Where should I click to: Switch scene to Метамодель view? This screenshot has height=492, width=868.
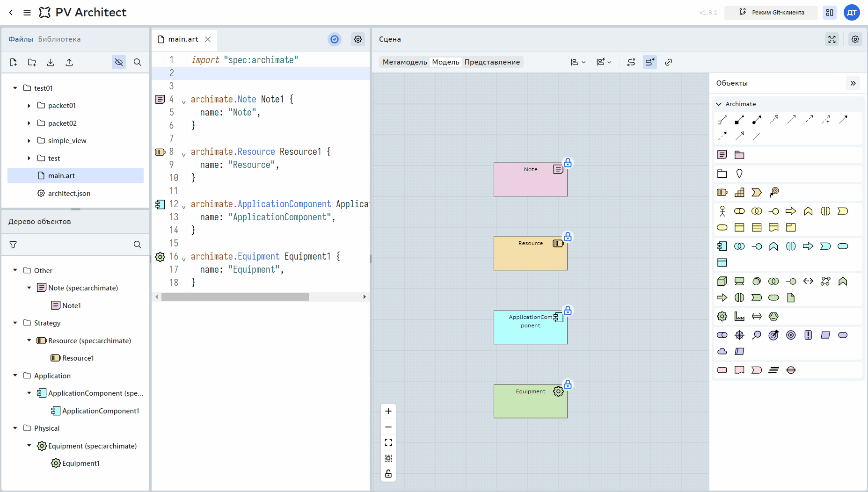[x=405, y=62]
